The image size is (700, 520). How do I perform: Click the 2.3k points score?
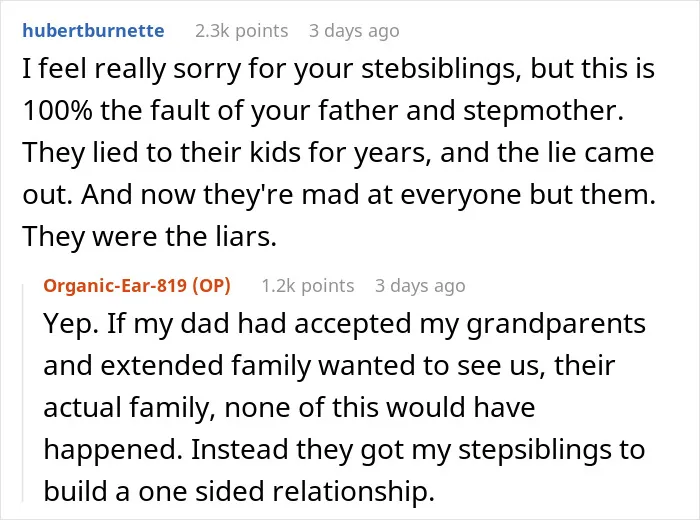tap(242, 31)
